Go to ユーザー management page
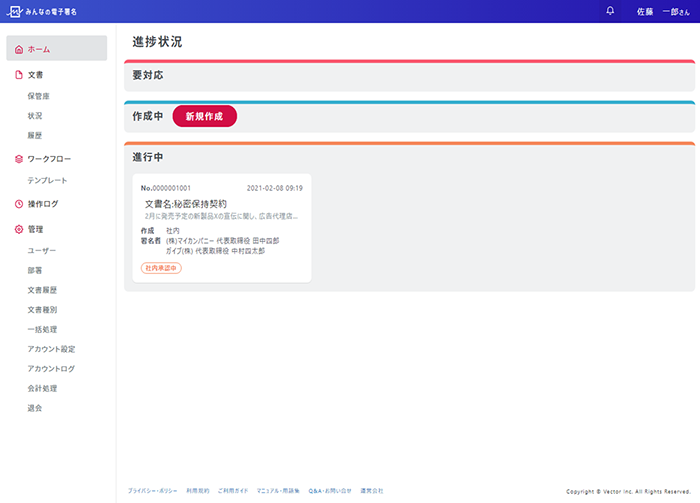700x503 pixels. 43,250
